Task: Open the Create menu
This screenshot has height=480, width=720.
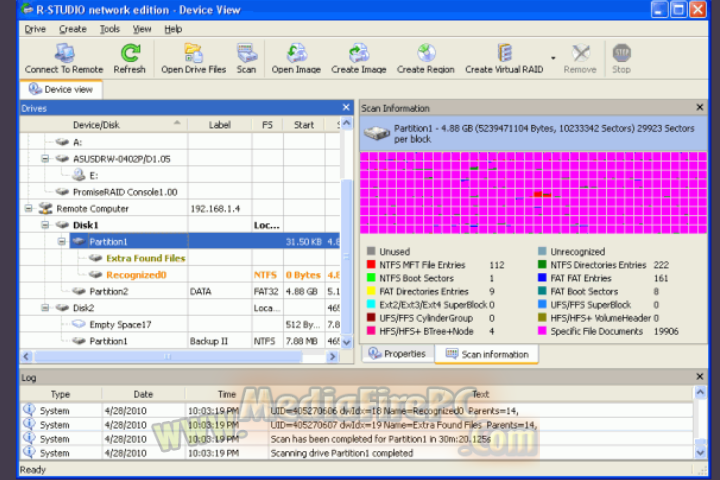Action: [x=73, y=29]
